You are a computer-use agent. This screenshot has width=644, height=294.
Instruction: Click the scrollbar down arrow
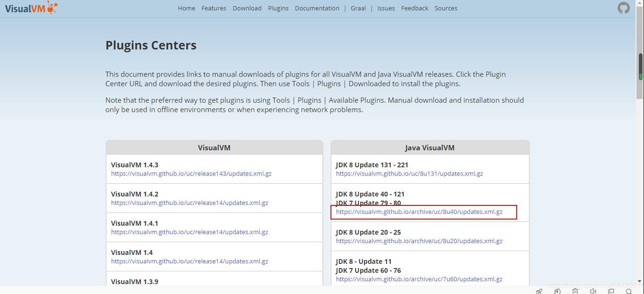(640, 282)
